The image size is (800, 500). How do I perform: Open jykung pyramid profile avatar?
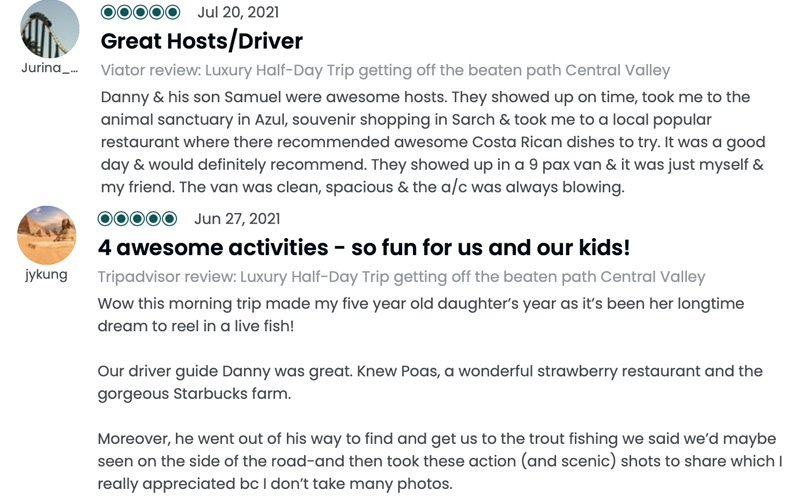[x=46, y=235]
